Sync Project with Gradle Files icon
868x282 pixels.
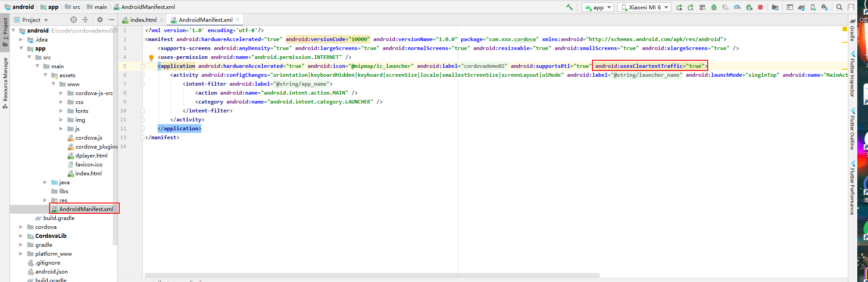click(801, 7)
